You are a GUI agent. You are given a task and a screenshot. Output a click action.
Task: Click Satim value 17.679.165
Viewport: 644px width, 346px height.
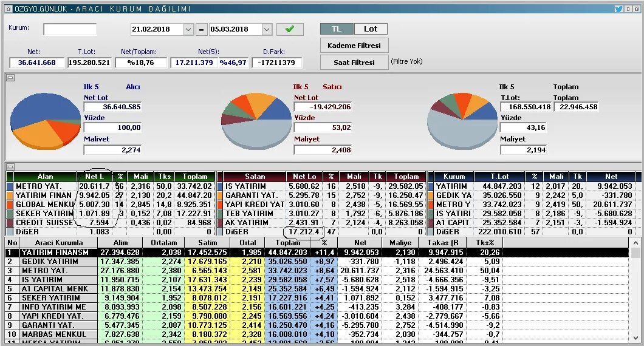coord(207,262)
